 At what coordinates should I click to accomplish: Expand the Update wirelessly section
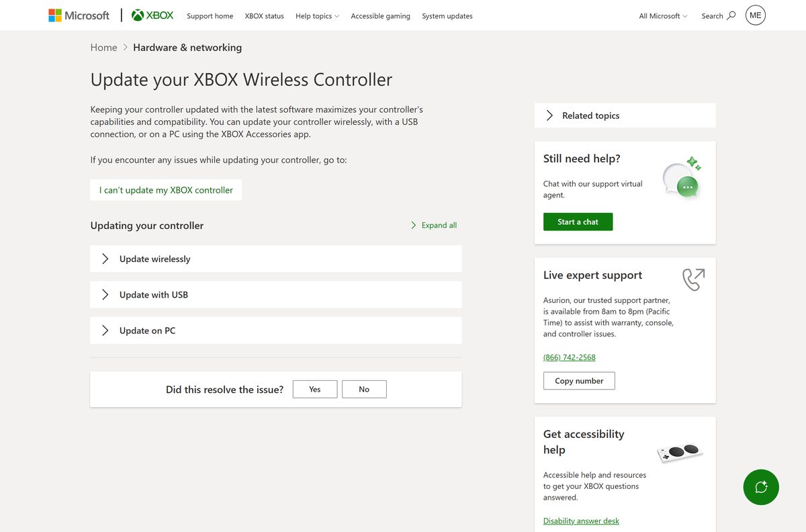pyautogui.click(x=276, y=259)
